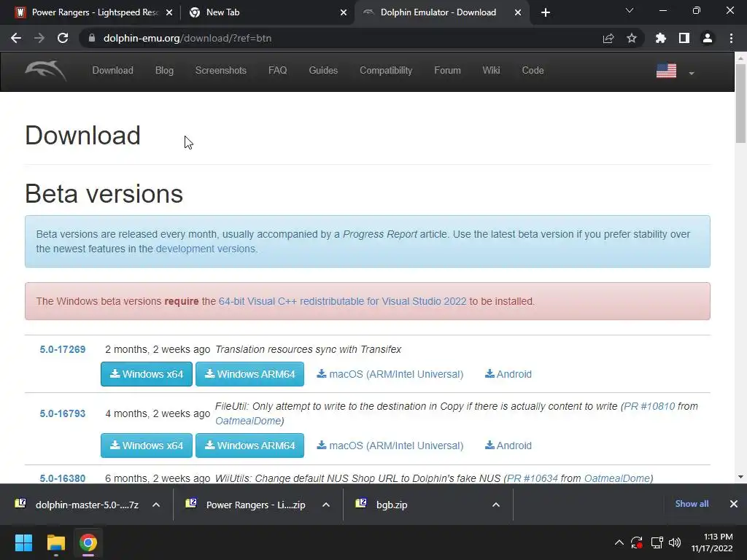Viewport: 747px width, 560px height.
Task: Open version 5.0-17269 link
Action: tap(63, 349)
